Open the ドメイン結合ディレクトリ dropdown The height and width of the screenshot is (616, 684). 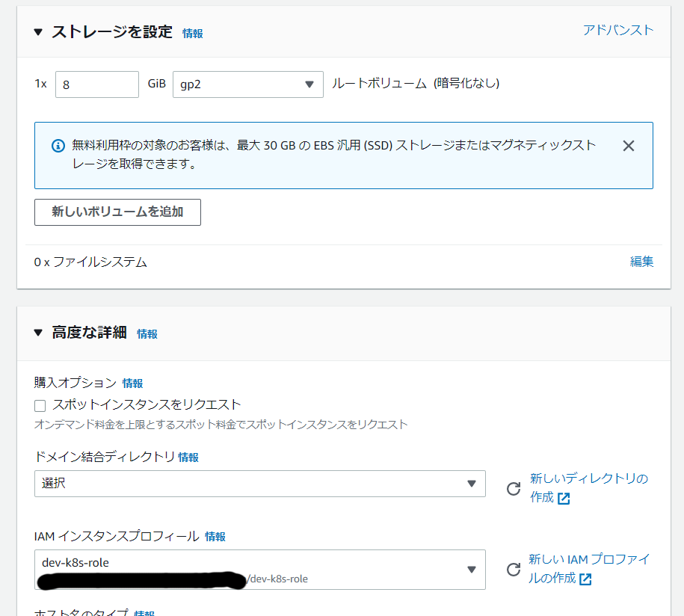tap(259, 484)
